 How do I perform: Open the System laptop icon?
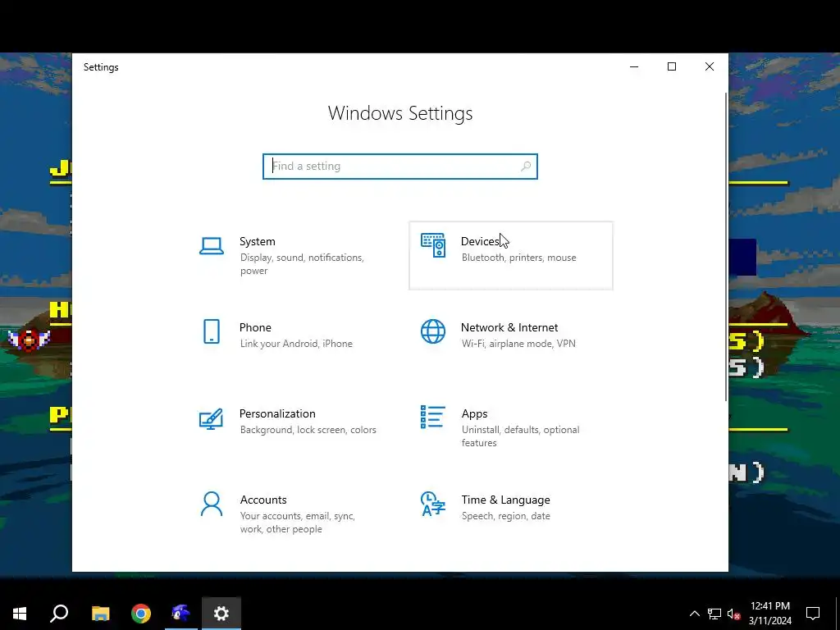[x=212, y=246]
